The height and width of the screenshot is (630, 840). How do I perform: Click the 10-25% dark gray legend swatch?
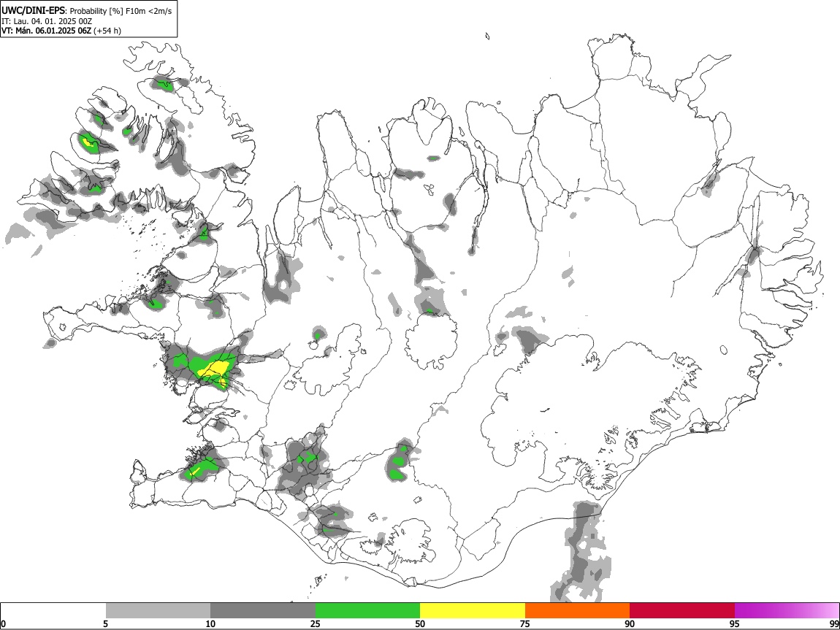tap(263, 610)
